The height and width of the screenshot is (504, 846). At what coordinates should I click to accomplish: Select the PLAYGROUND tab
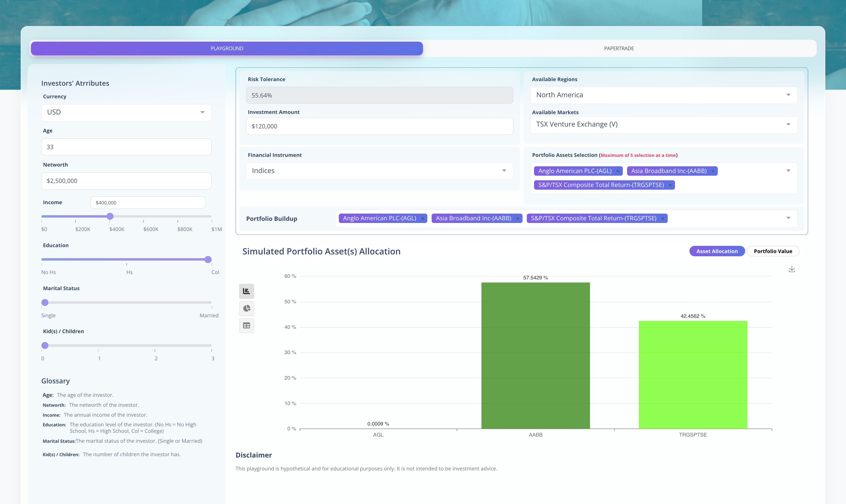coord(226,48)
